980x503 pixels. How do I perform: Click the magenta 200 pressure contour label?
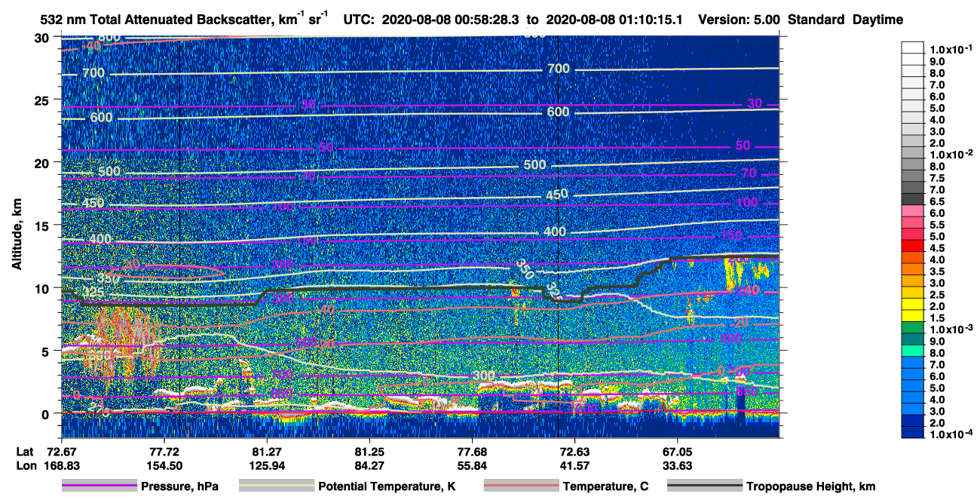pyautogui.click(x=283, y=265)
